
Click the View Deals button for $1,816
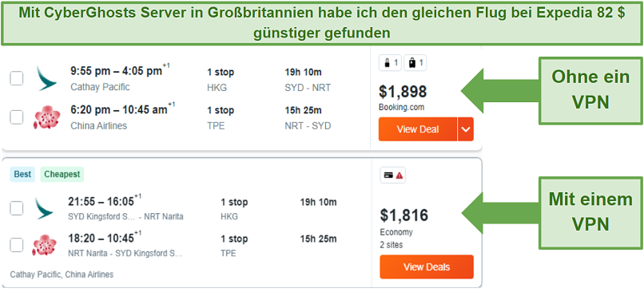click(x=427, y=267)
